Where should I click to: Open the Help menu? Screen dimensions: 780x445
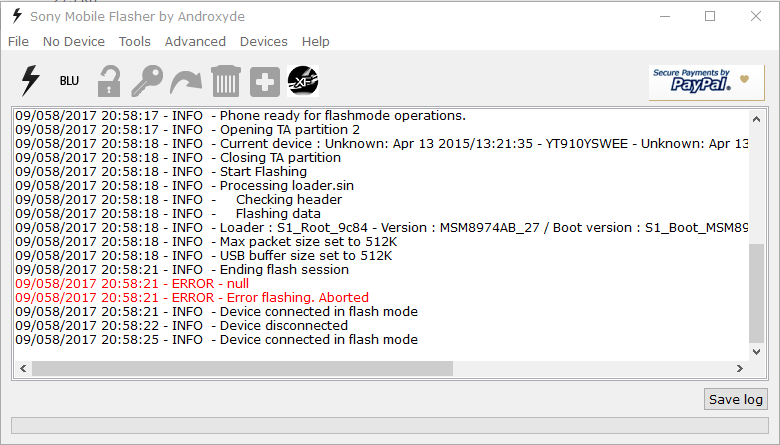315,42
